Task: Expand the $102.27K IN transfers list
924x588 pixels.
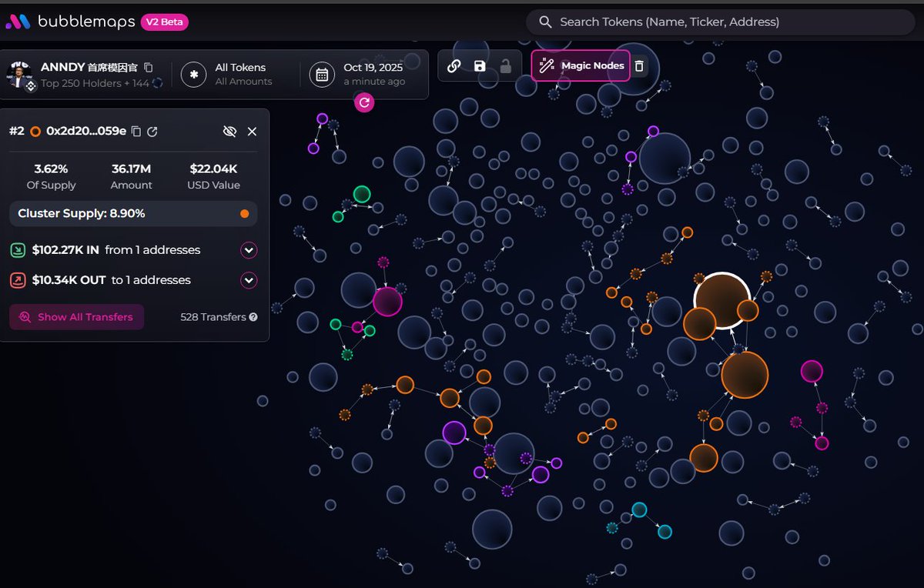Action: tap(249, 250)
